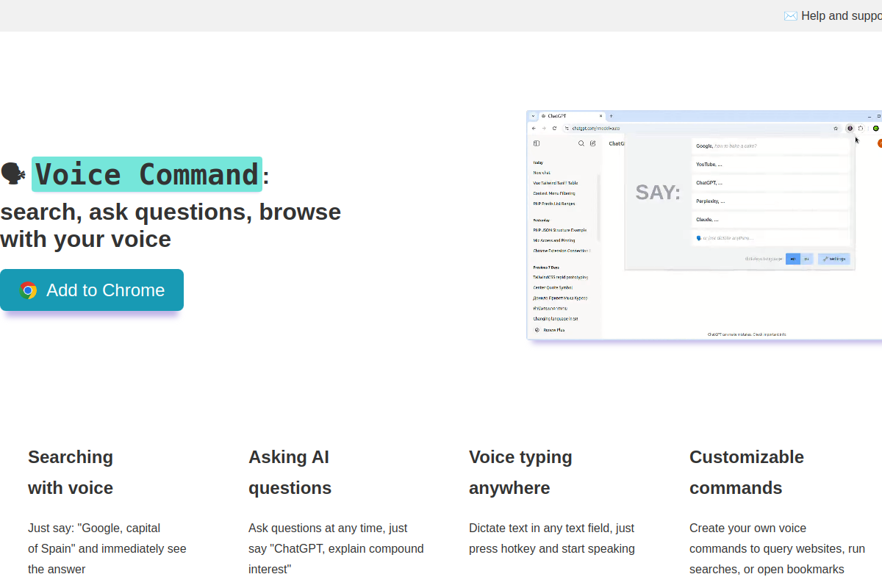This screenshot has height=588, width=882.
Task: Click the "Asking AI questions" heading
Action: click(x=290, y=473)
